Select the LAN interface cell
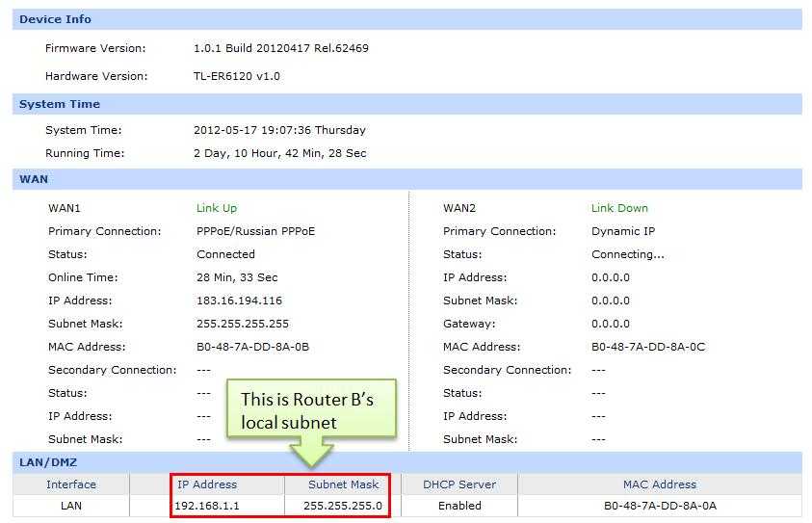The height and width of the screenshot is (523, 812). pyautogui.click(x=71, y=506)
